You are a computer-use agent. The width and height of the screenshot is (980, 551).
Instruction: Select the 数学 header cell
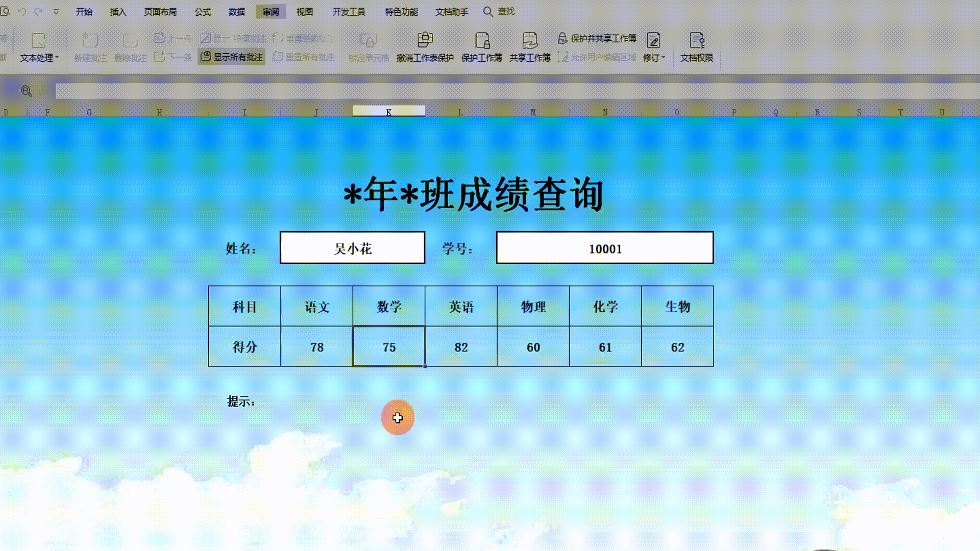(389, 306)
